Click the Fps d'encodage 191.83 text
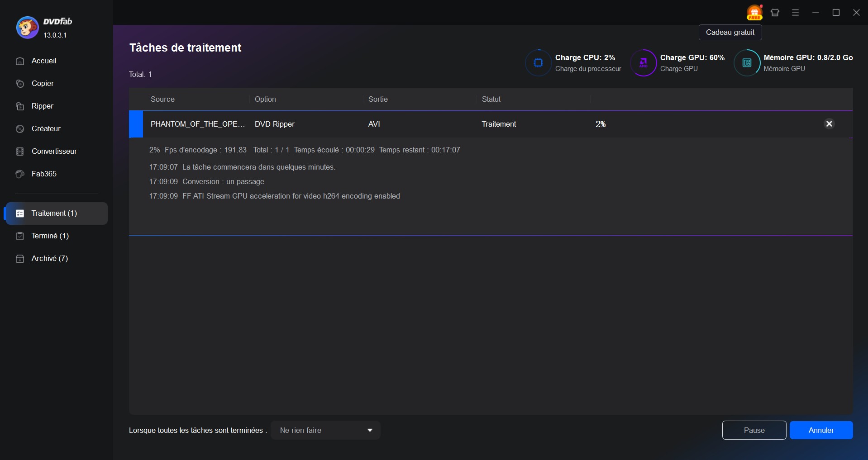 [205, 150]
